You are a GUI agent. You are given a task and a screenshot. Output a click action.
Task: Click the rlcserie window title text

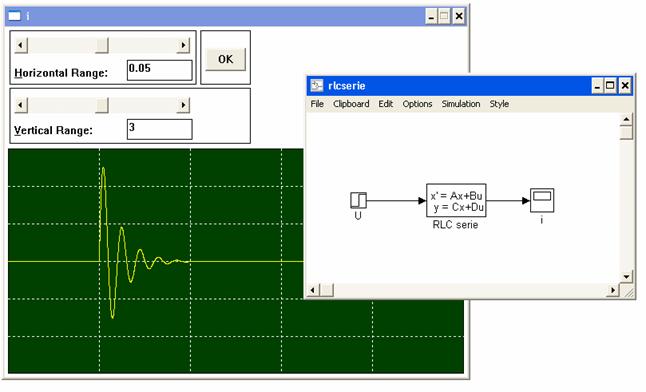coord(346,86)
